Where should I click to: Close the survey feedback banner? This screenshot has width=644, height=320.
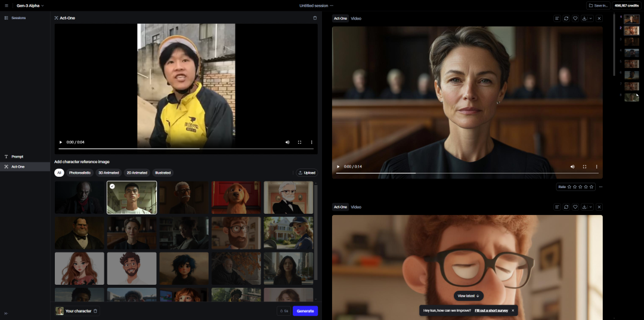[x=513, y=310]
